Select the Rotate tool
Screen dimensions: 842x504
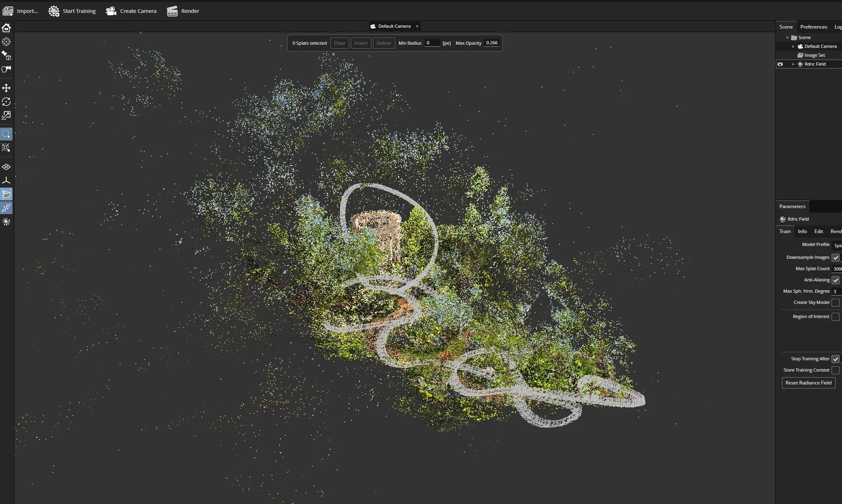point(6,102)
